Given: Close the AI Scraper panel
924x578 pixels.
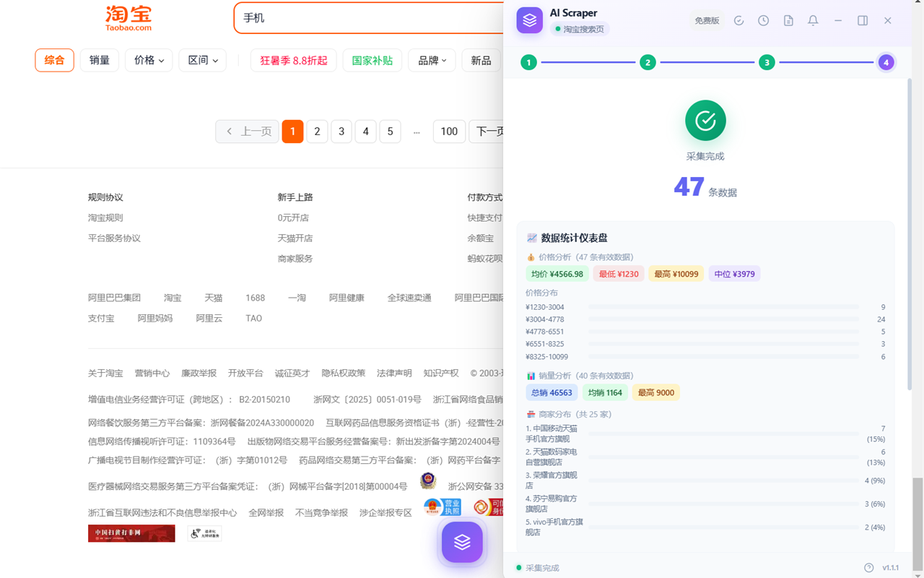Looking at the screenshot, I should click(x=888, y=21).
